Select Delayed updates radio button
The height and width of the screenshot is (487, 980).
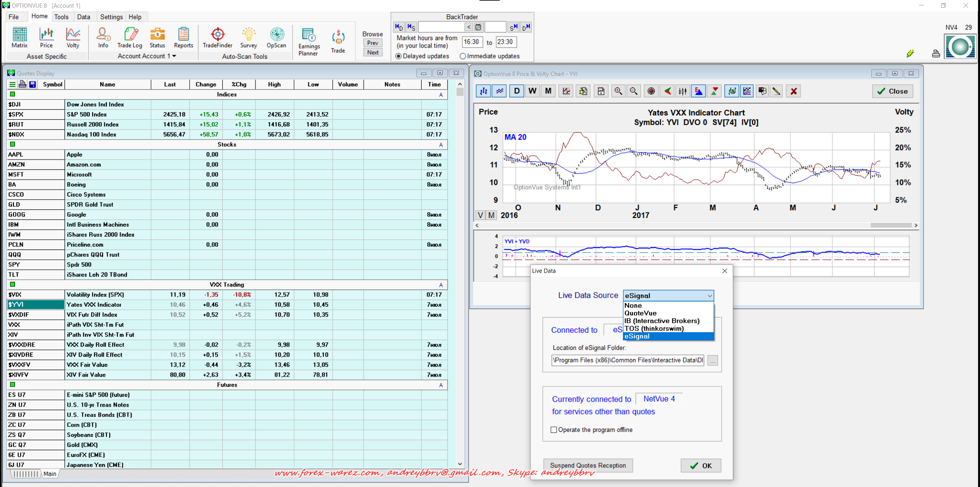pos(399,56)
